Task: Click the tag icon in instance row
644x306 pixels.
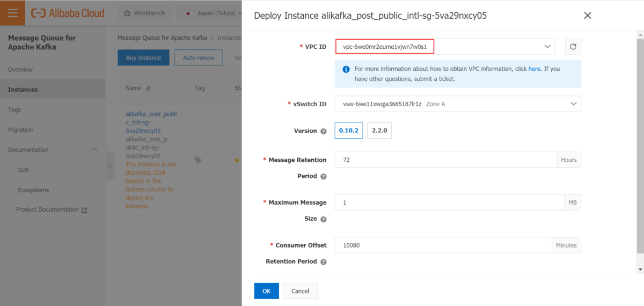Action: [x=198, y=160]
